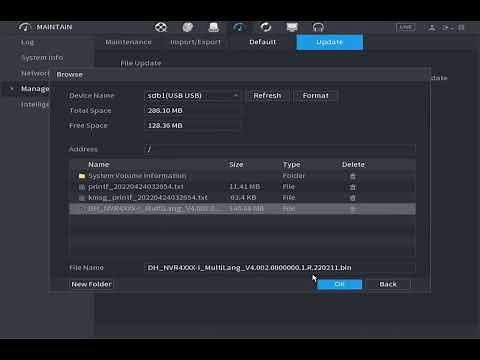Click file icon beside printf_20220424032654.txt

pyautogui.click(x=82, y=187)
